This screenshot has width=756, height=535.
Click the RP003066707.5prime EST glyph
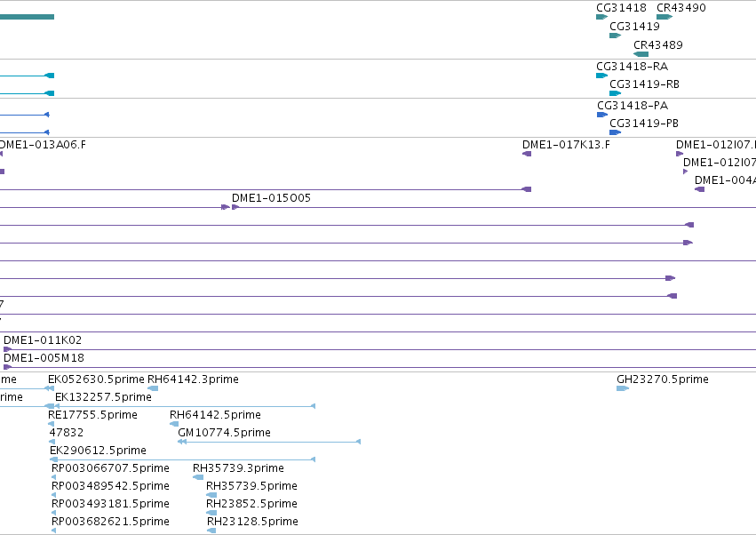tap(53, 477)
